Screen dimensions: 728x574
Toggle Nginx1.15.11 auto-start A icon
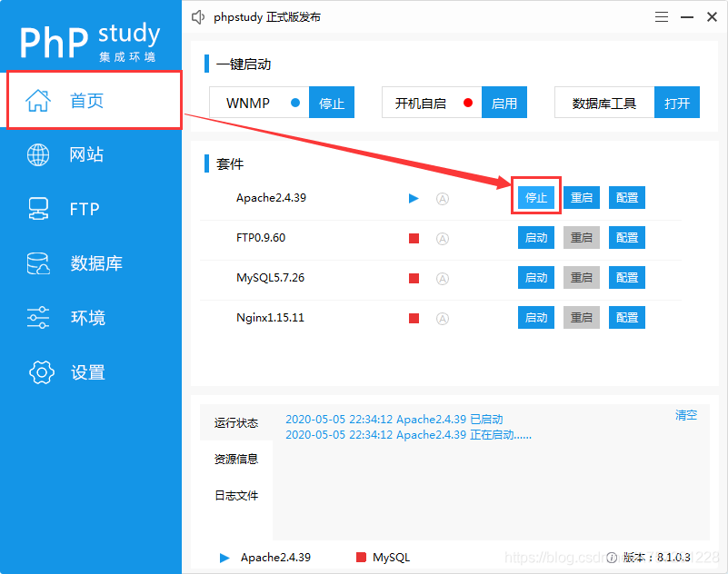click(x=443, y=318)
